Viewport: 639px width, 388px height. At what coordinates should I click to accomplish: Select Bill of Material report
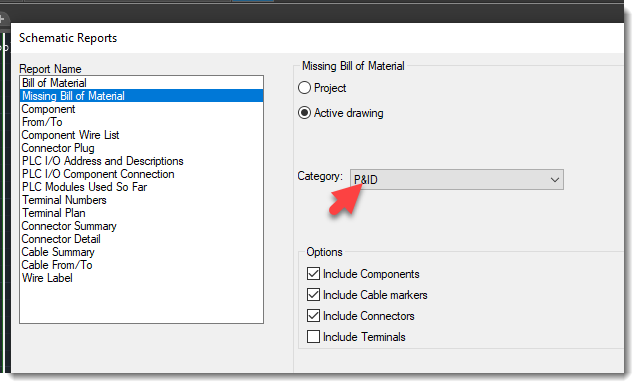[141, 83]
